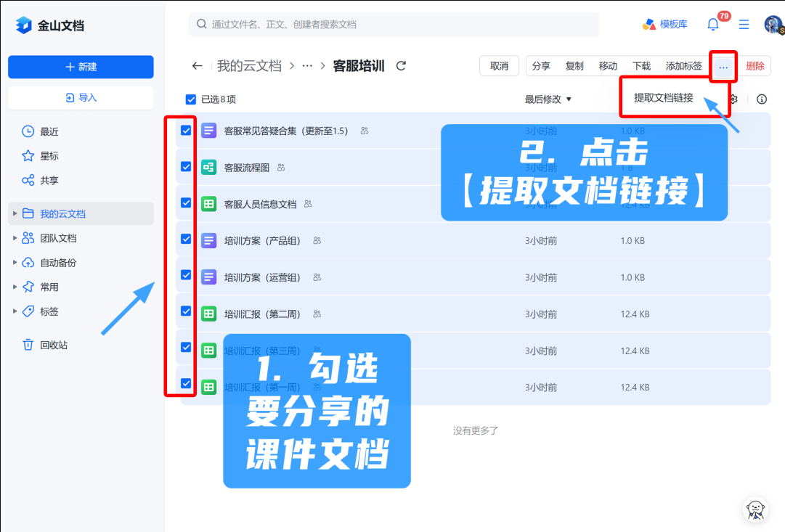Expand the 团队文档 tree node

(x=15, y=238)
